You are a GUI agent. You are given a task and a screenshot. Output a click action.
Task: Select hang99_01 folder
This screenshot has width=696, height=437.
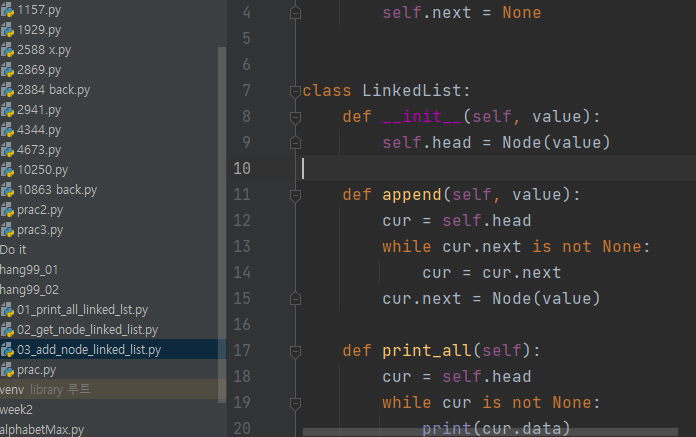[29, 269]
